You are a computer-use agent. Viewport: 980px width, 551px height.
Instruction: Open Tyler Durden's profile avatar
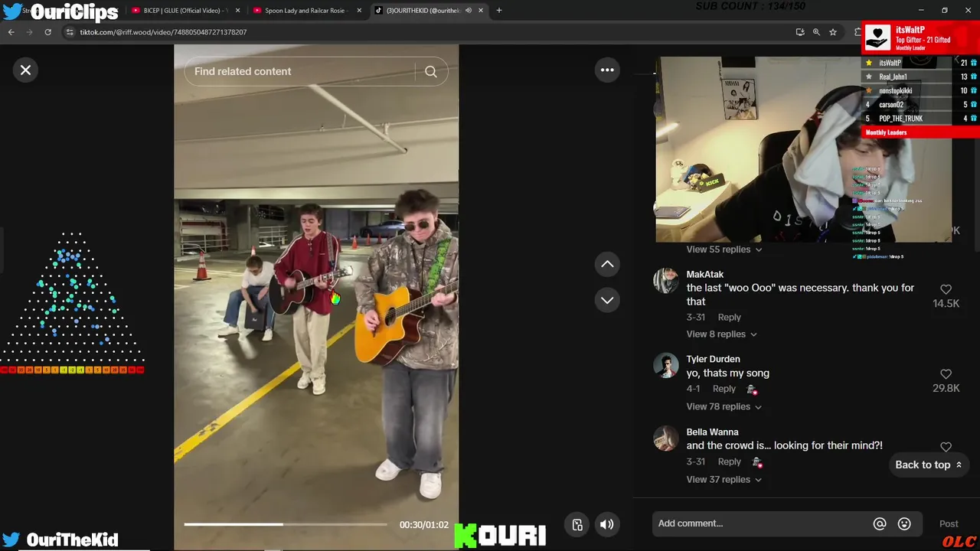pos(666,366)
